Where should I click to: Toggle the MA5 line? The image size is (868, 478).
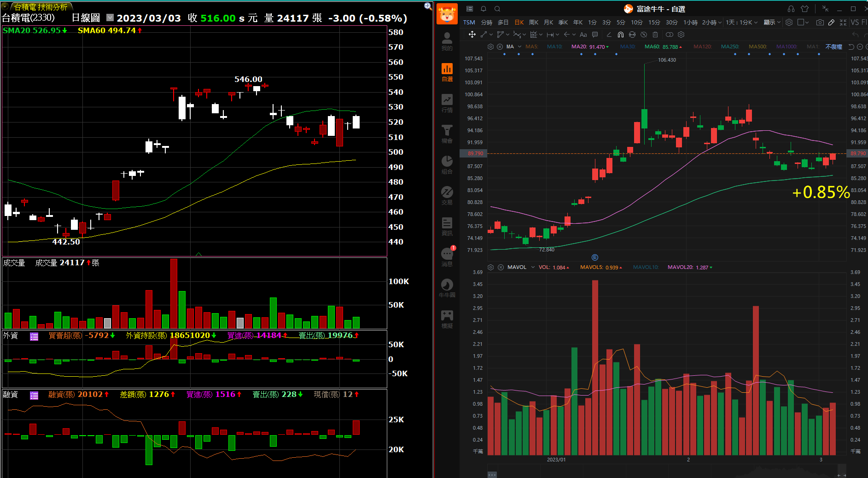point(531,47)
